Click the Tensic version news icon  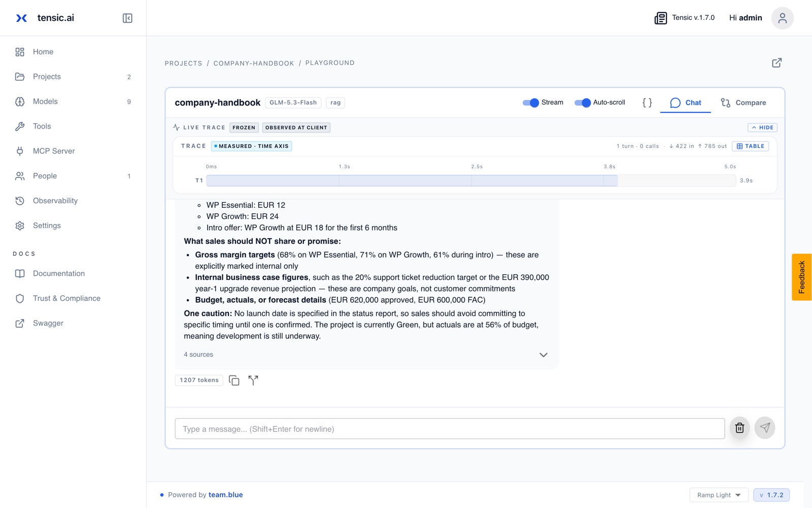pos(660,18)
